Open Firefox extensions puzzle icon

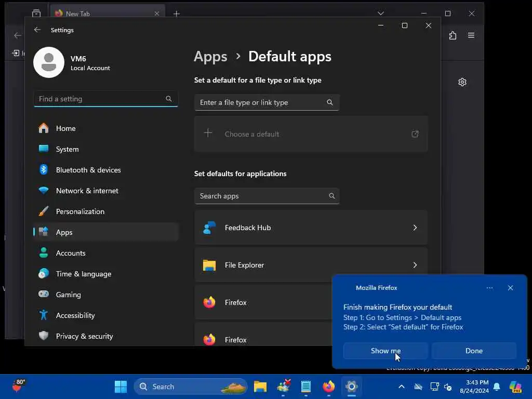coord(453,35)
